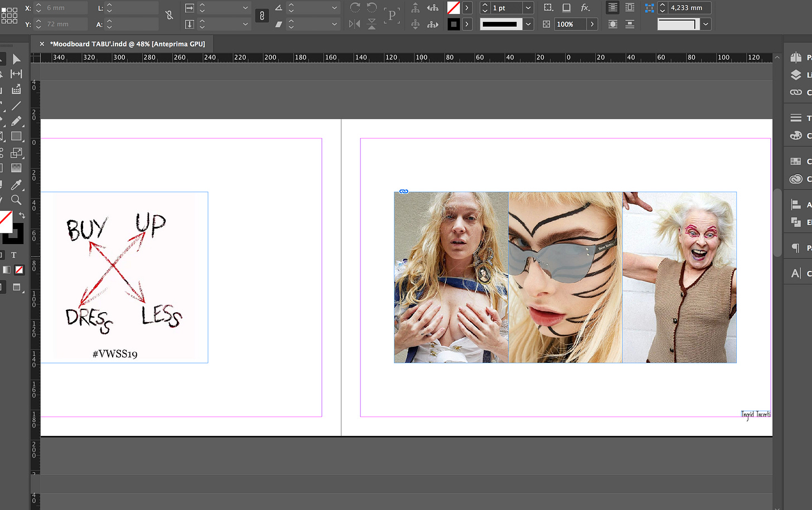Select the Rectangle tool
Image resolution: width=812 pixels, height=510 pixels.
coord(16,137)
